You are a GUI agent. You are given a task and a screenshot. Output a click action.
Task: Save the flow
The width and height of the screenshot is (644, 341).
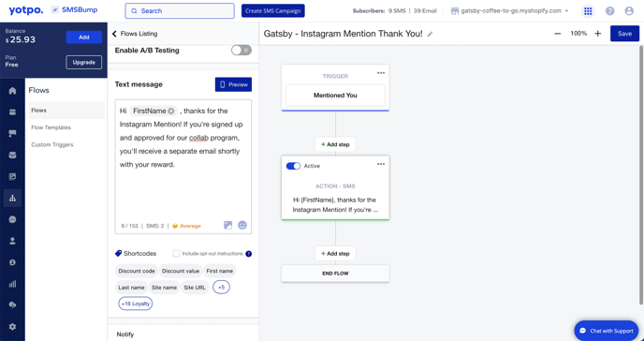click(x=624, y=34)
